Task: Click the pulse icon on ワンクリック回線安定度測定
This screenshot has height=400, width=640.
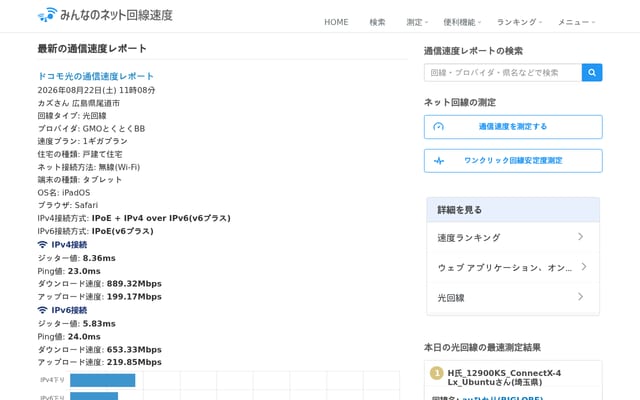Action: coord(439,161)
